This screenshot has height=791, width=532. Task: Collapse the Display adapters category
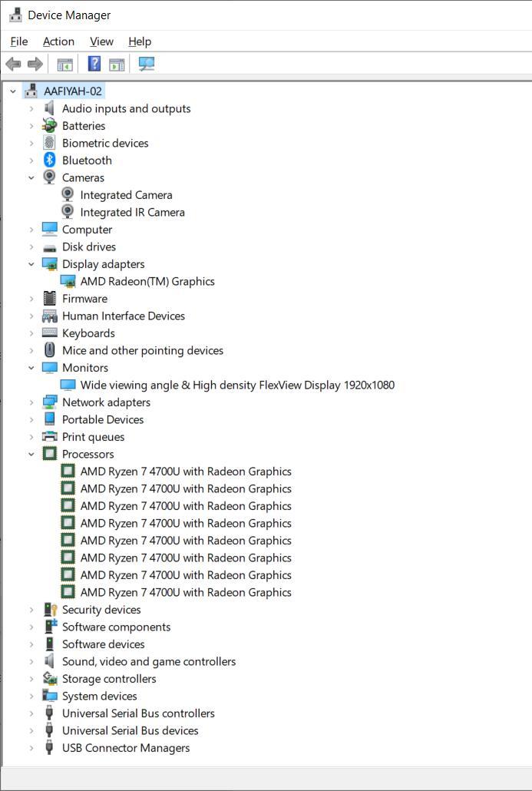(x=31, y=264)
